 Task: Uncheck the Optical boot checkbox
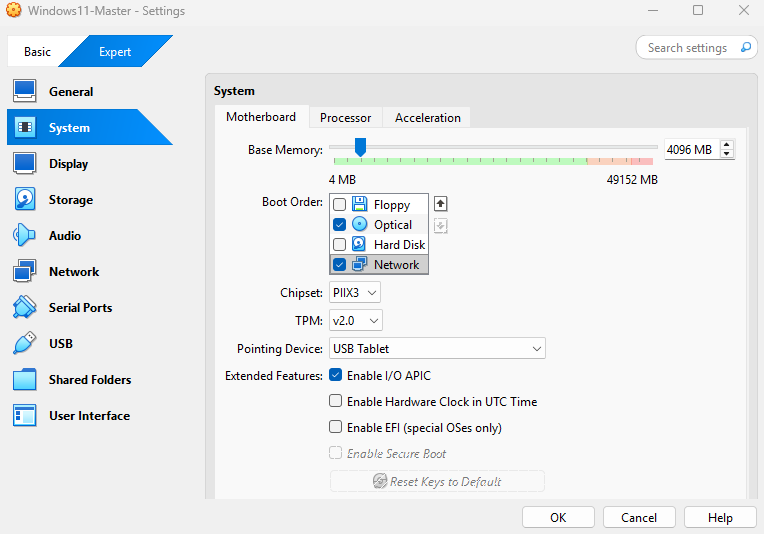pos(340,224)
